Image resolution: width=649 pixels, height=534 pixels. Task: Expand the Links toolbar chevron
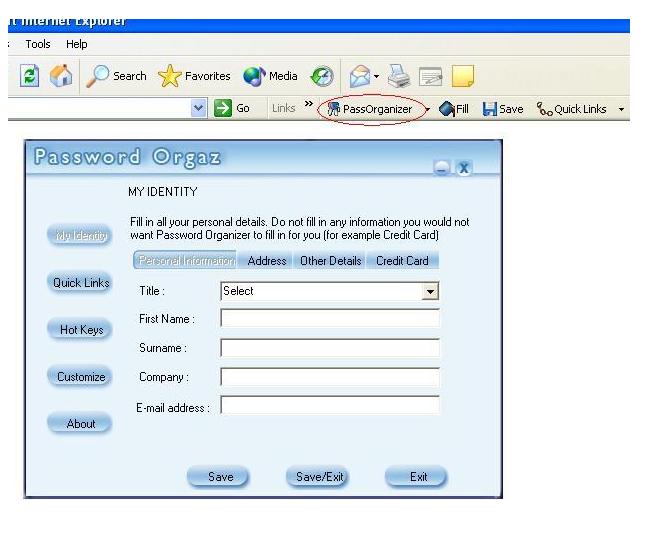[x=309, y=104]
